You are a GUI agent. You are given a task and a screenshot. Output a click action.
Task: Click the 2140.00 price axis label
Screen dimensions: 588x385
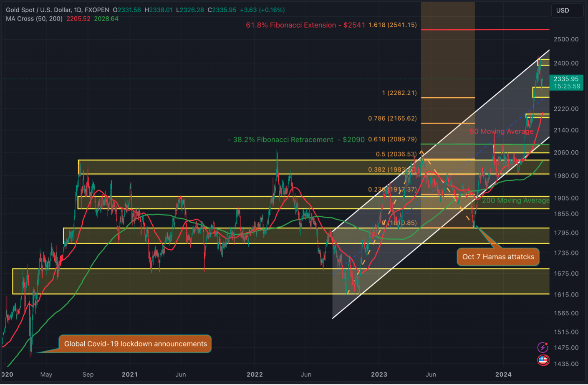pyautogui.click(x=566, y=130)
